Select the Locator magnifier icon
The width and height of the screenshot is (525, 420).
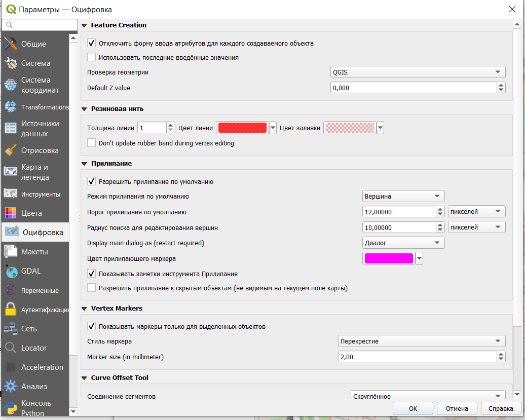click(10, 348)
